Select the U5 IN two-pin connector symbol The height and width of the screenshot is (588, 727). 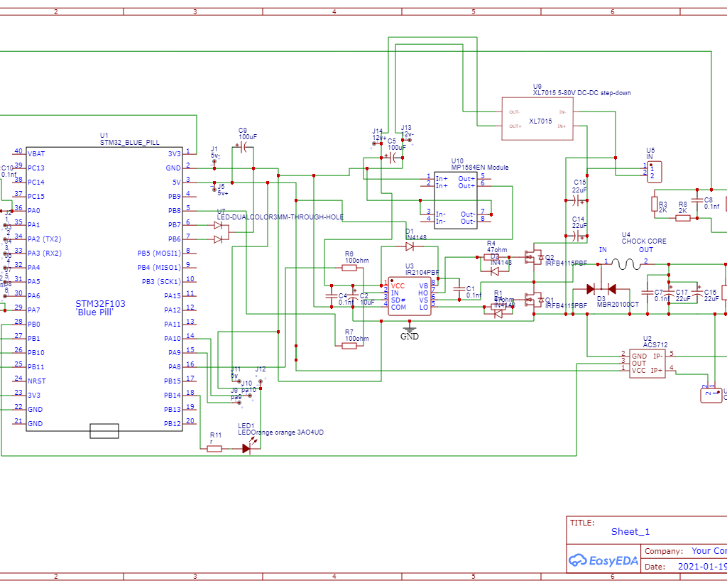[654, 172]
